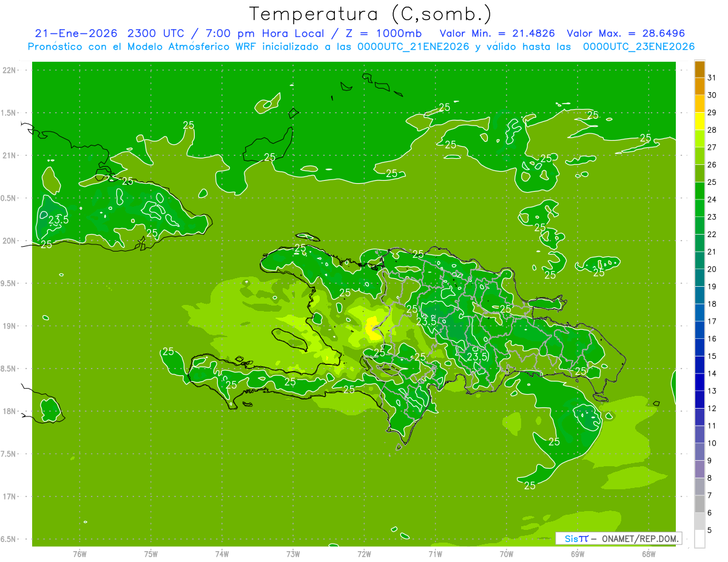Click the "Valor Max. = 28.6496" value

[625, 33]
